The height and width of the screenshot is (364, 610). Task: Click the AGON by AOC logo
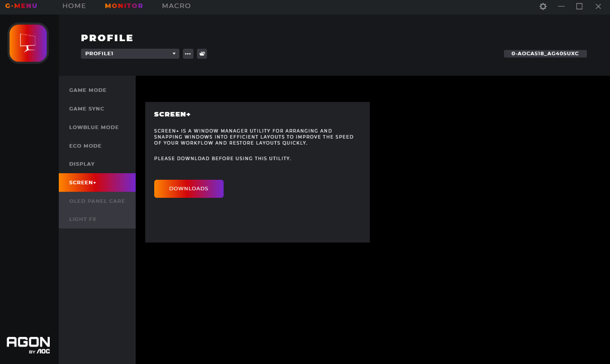[x=28, y=345]
